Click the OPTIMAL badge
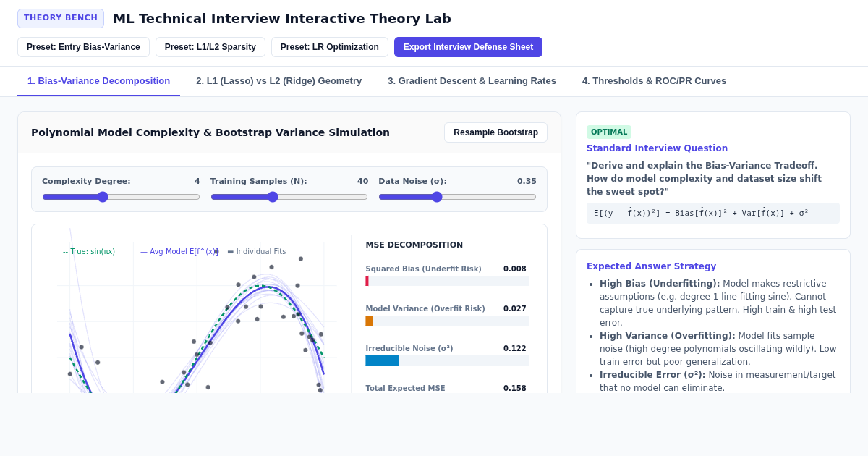 tap(609, 132)
